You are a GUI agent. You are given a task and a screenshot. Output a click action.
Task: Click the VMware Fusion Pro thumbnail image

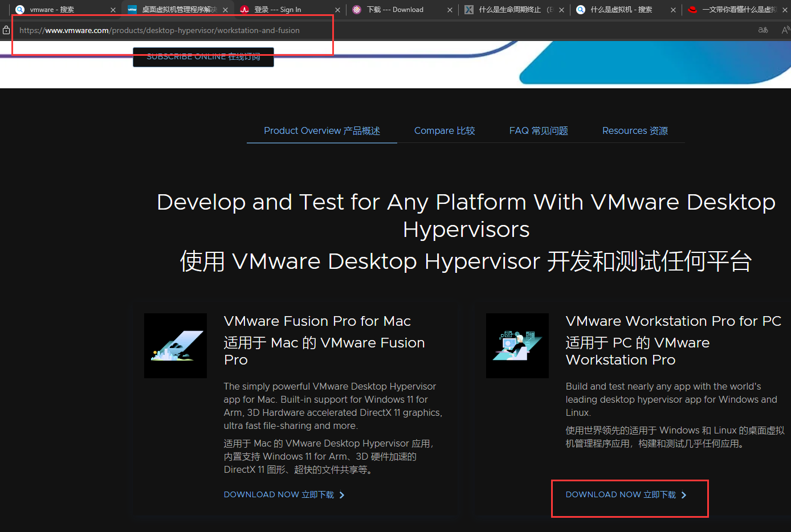click(176, 346)
